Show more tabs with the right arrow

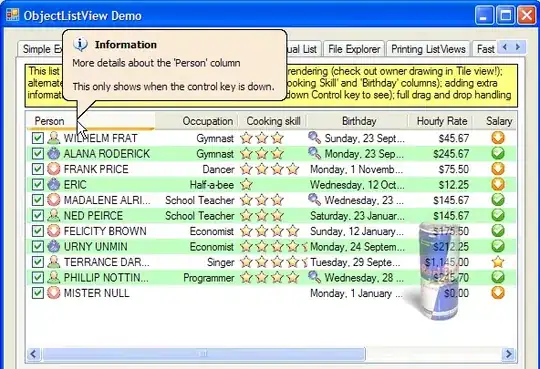tap(518, 47)
